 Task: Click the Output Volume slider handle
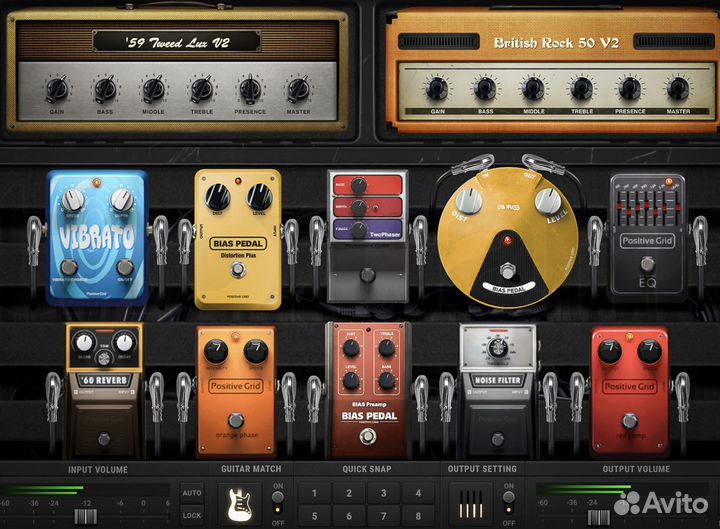(599, 518)
